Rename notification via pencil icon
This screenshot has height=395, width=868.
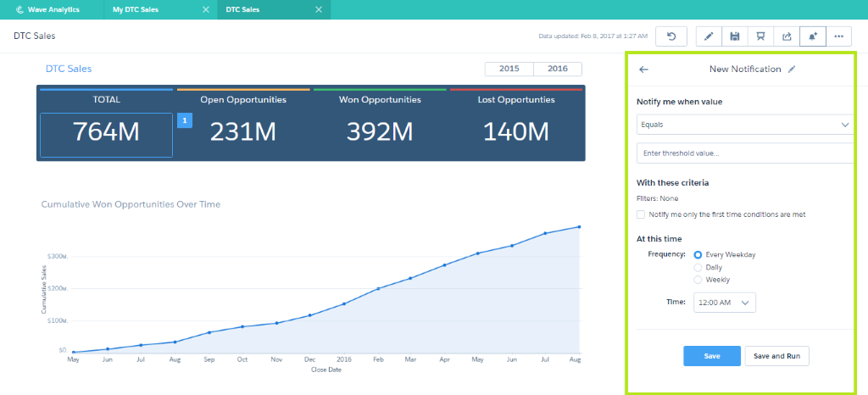(792, 70)
